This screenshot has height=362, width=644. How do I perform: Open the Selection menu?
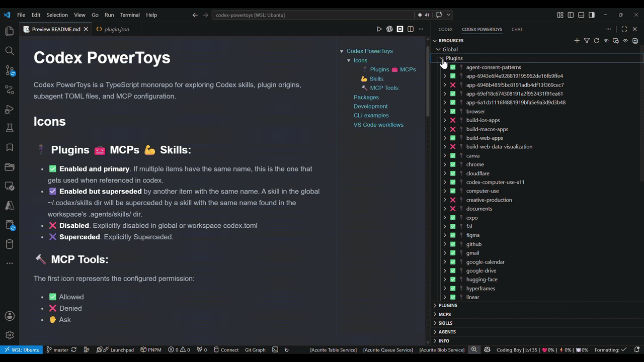(x=57, y=15)
